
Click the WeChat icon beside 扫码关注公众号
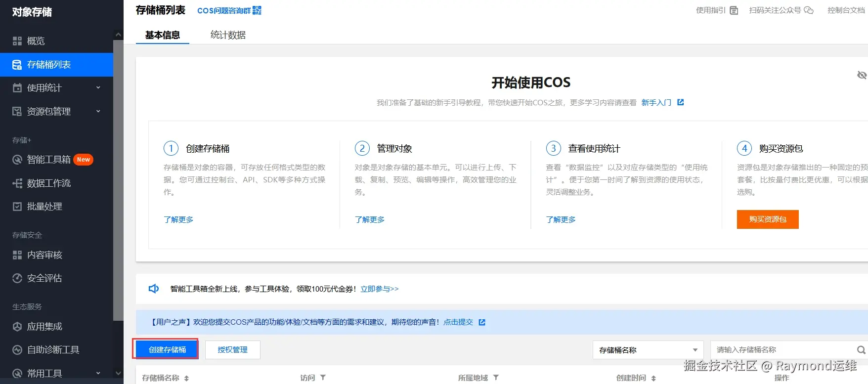point(809,10)
